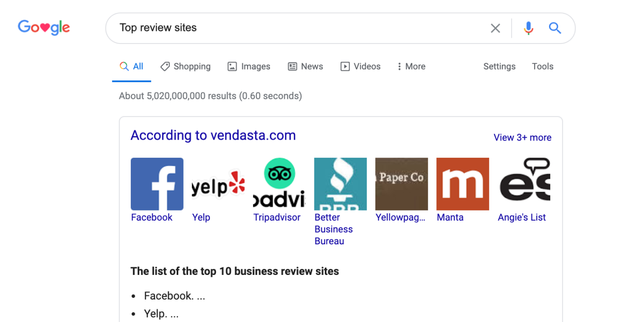
Task: Open the Settings menu
Action: point(499,66)
